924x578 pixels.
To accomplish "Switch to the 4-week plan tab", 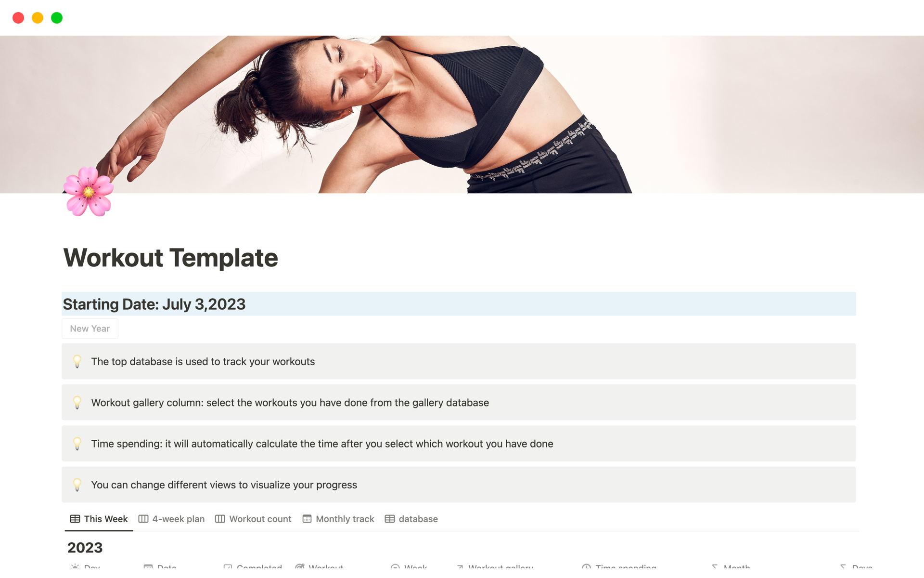I will click(x=172, y=519).
